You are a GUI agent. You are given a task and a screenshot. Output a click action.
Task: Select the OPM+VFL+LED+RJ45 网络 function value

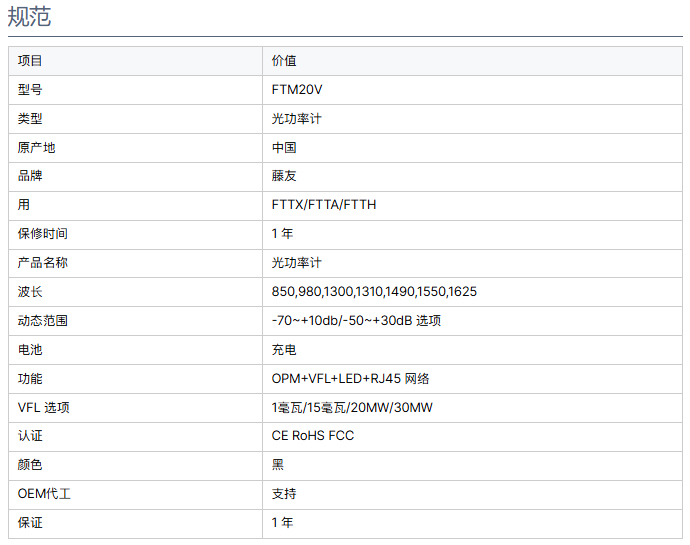point(351,379)
